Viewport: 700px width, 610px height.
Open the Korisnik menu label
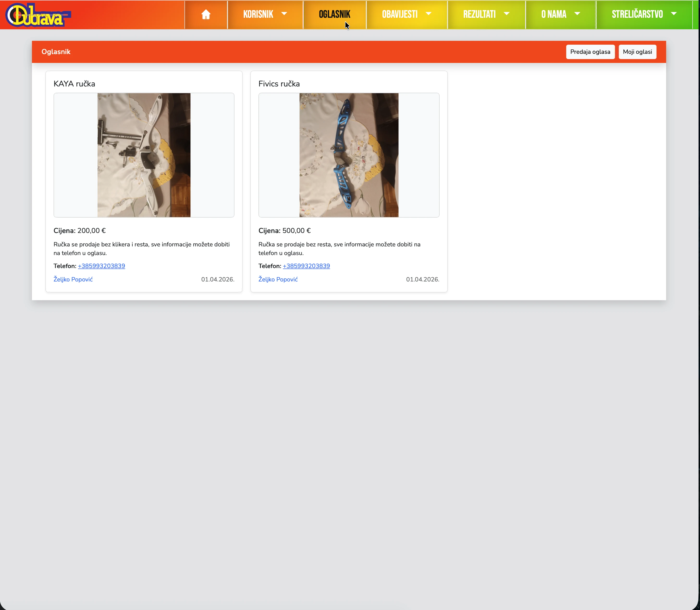point(258,14)
